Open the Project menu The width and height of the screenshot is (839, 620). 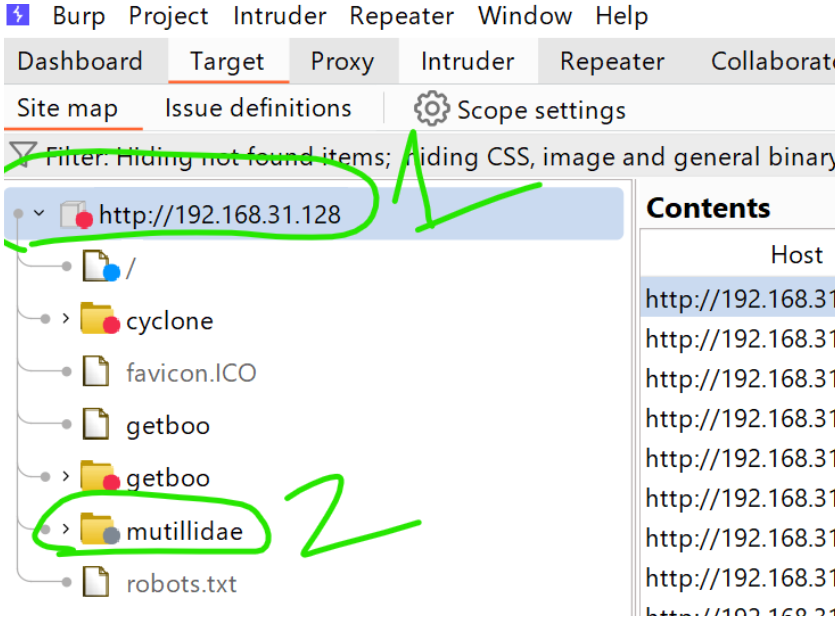tap(168, 16)
